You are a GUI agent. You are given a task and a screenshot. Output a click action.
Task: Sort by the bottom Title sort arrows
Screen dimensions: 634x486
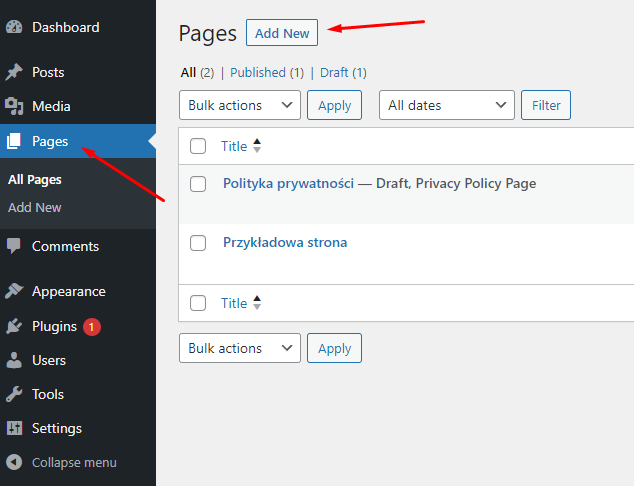tap(257, 303)
